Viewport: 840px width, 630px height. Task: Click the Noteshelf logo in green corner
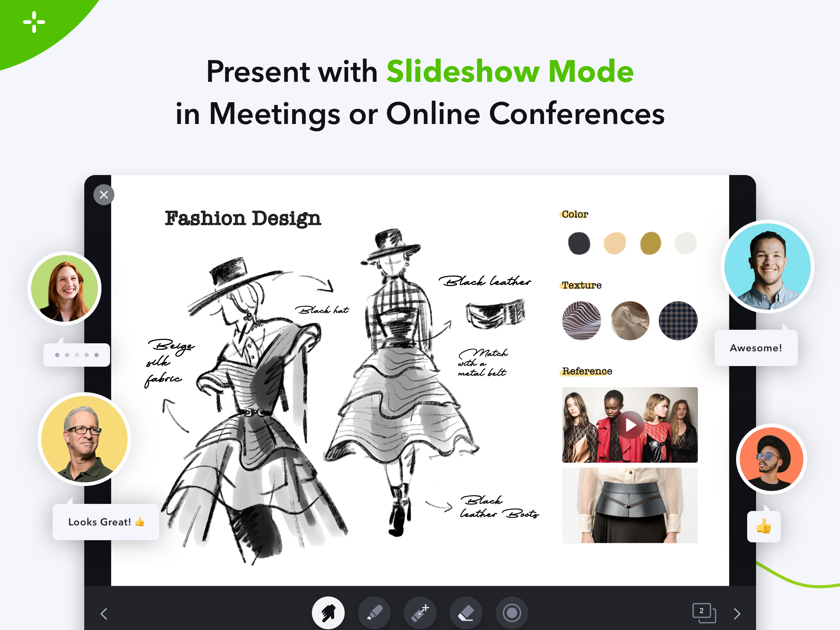[34, 22]
